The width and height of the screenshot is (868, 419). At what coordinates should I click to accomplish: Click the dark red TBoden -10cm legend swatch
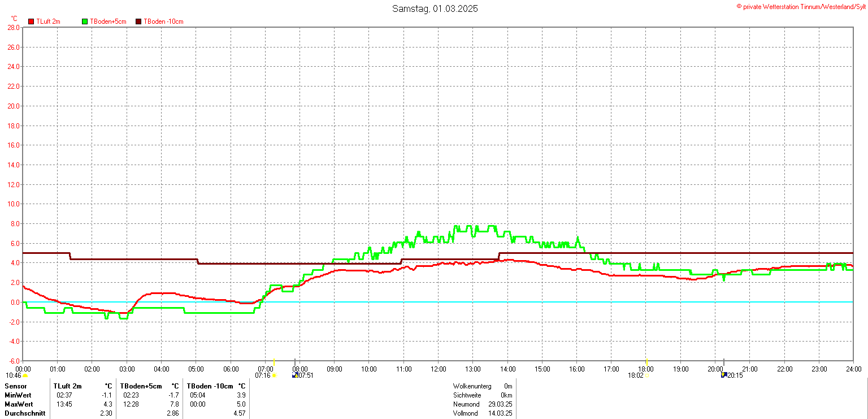[138, 21]
